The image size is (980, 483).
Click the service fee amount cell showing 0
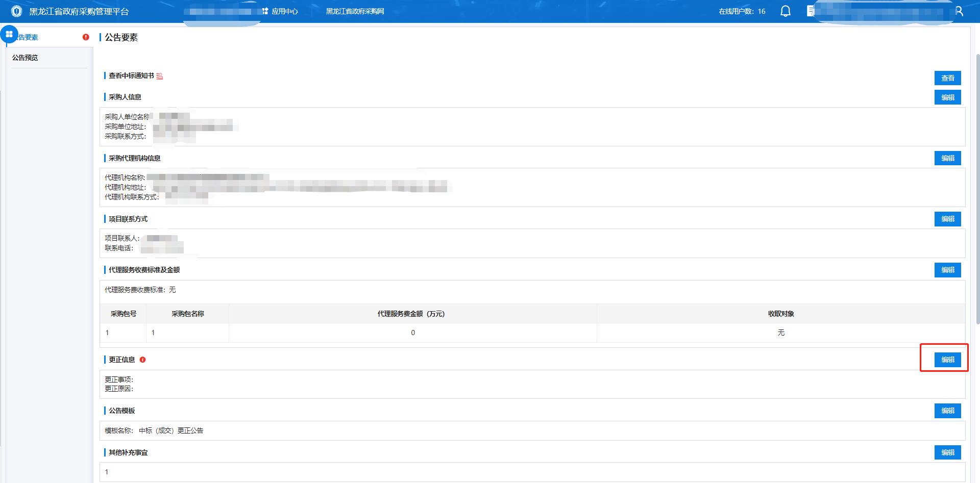pyautogui.click(x=413, y=333)
